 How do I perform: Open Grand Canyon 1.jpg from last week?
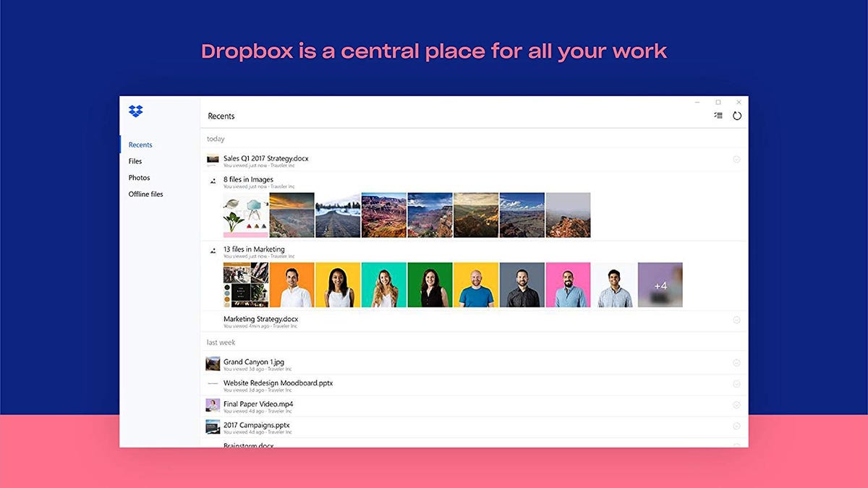(x=254, y=361)
